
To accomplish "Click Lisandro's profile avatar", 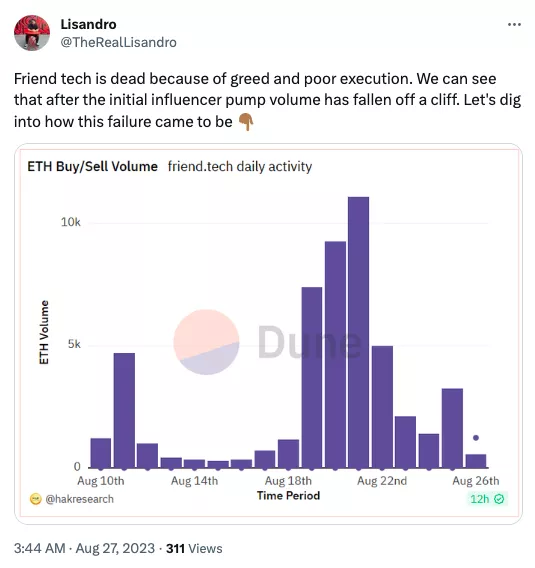I will tap(32, 33).
